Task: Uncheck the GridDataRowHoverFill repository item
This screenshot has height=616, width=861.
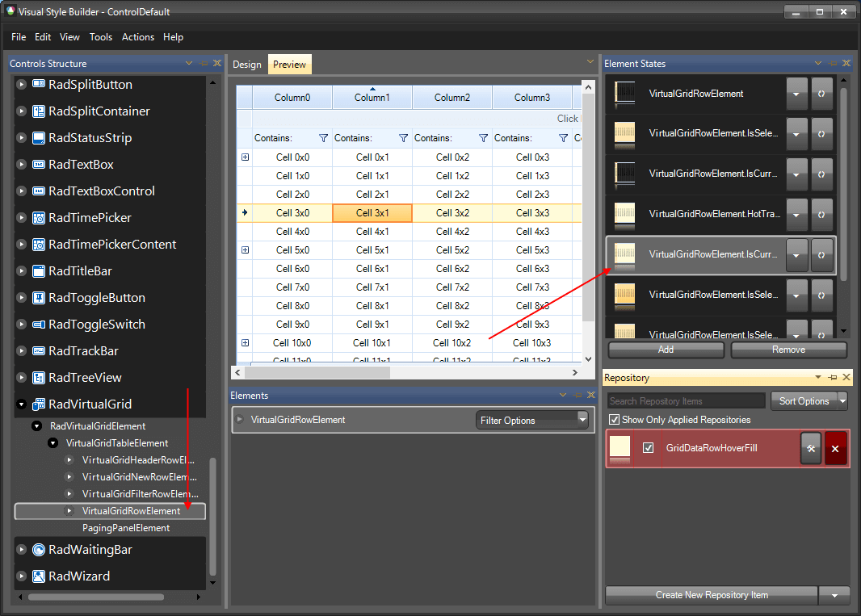Action: point(647,447)
